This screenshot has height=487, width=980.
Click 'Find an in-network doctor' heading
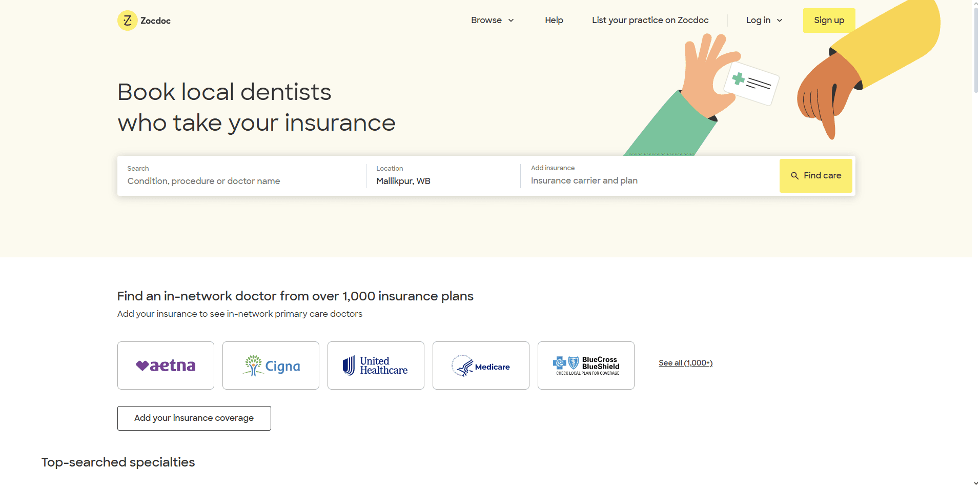point(295,296)
